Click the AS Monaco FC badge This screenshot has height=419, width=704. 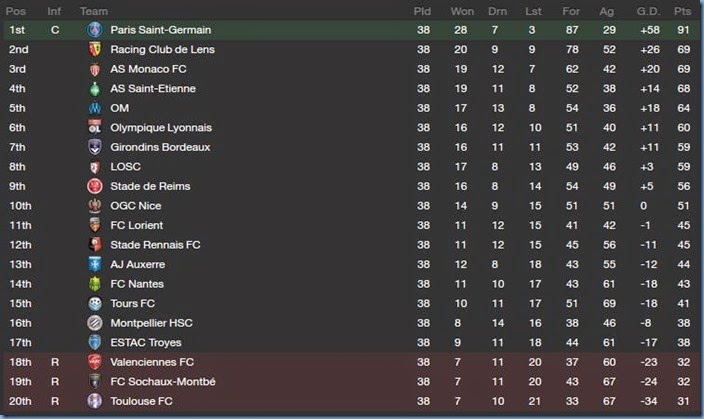coord(95,69)
